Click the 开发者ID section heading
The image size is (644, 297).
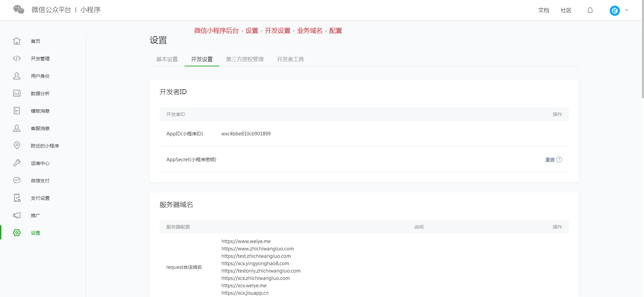coord(173,92)
